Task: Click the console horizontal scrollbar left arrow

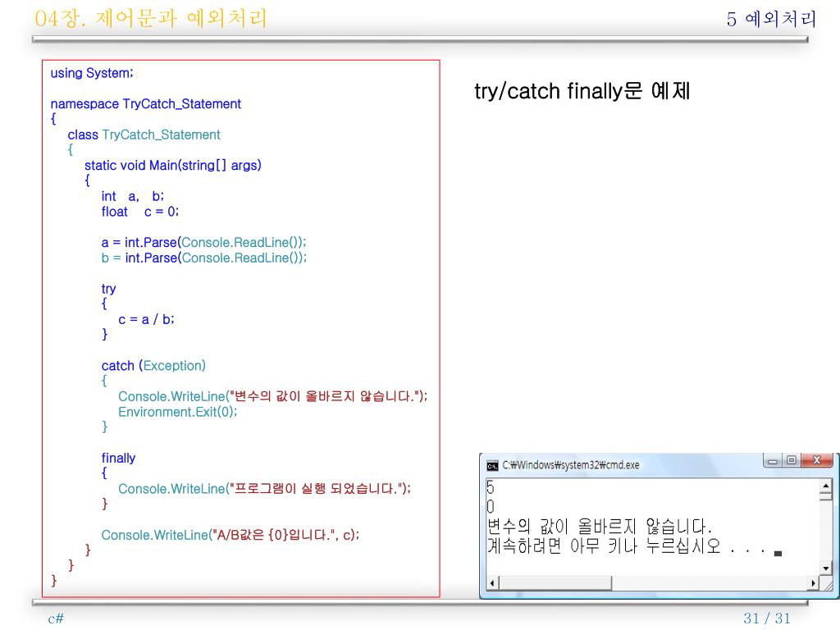Action: 493,583
